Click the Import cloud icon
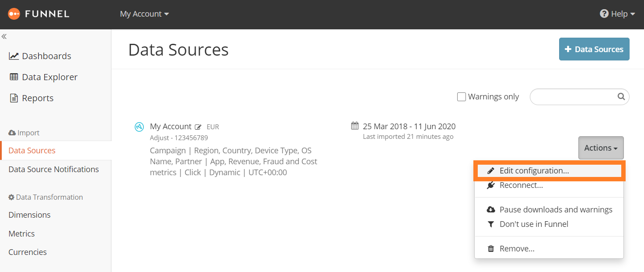This screenshot has height=272, width=644. pos(12,133)
